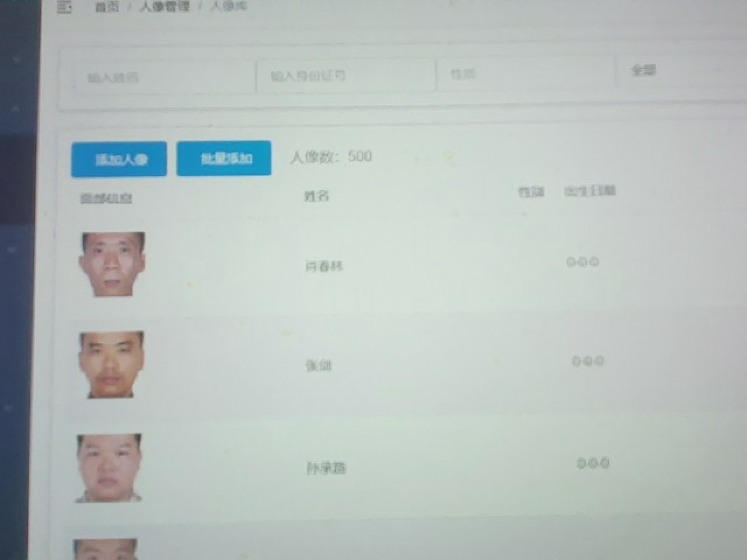Open the third row's face thumbnail
The height and width of the screenshot is (560, 747).
point(109,467)
